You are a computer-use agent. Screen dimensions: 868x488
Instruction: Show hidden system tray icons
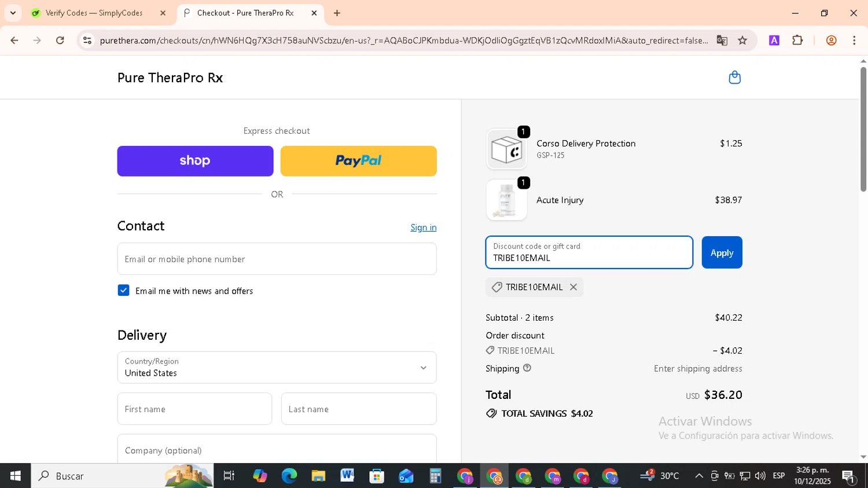coord(698,476)
